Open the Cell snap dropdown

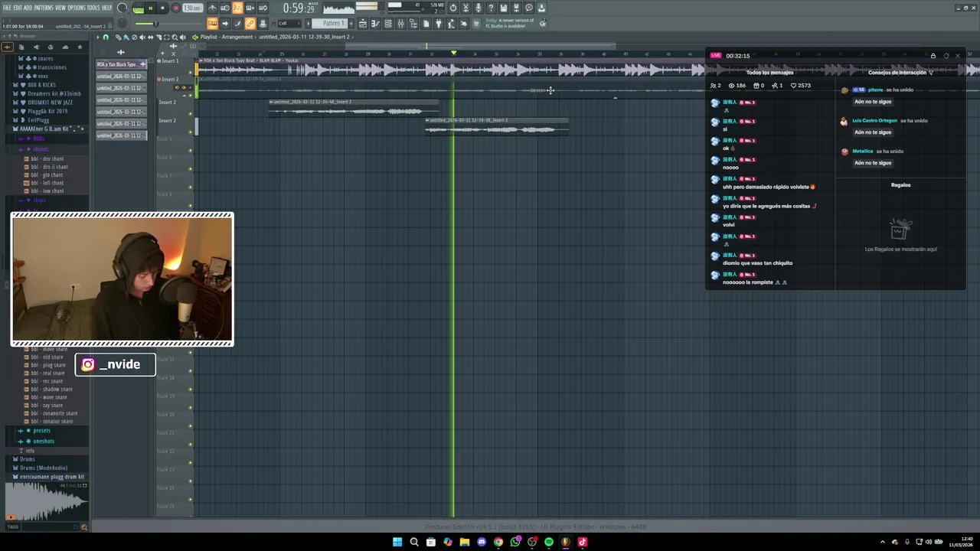(x=289, y=23)
